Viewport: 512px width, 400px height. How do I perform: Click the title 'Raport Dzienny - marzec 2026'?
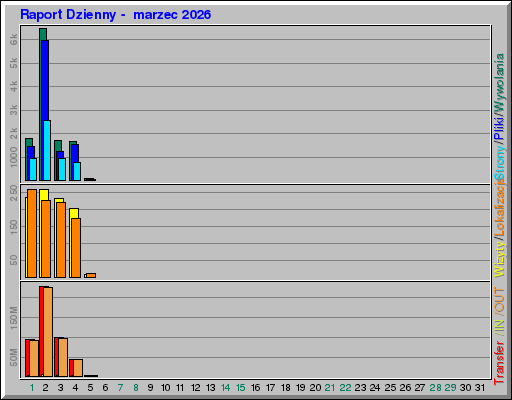point(115,15)
